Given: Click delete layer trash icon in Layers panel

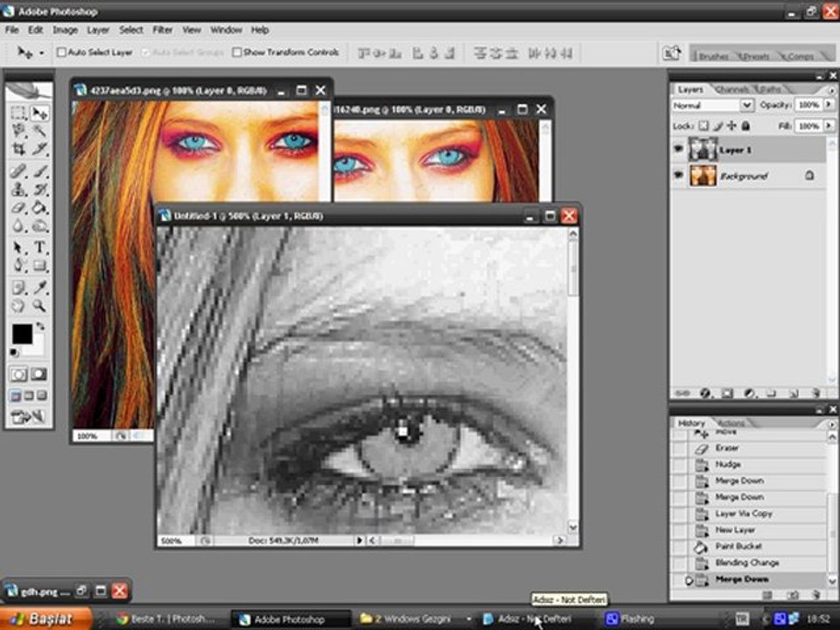Looking at the screenshot, I should pos(815,393).
